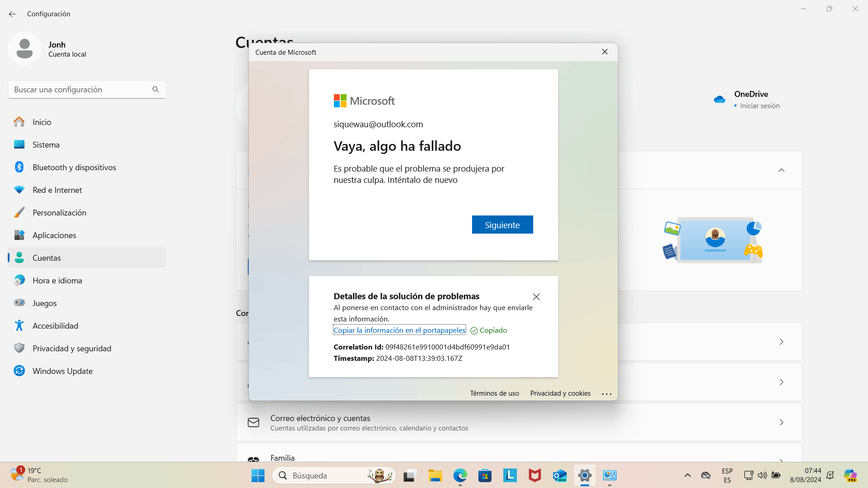Click the Familia settings row
The height and width of the screenshot is (488, 868).
click(x=519, y=453)
